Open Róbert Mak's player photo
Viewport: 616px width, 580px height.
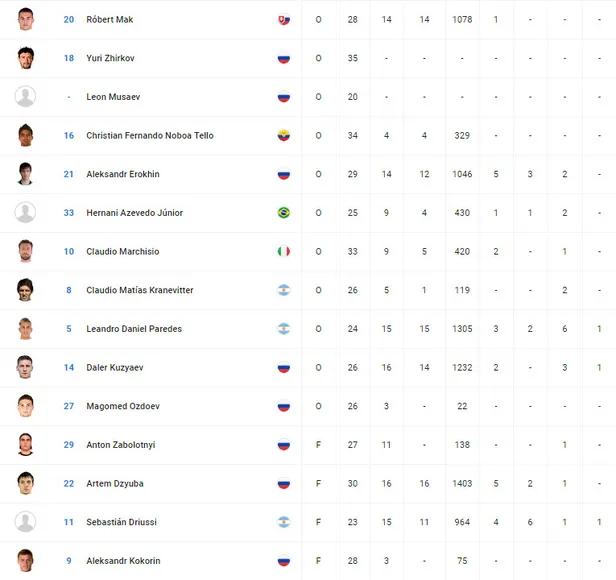tap(26, 19)
